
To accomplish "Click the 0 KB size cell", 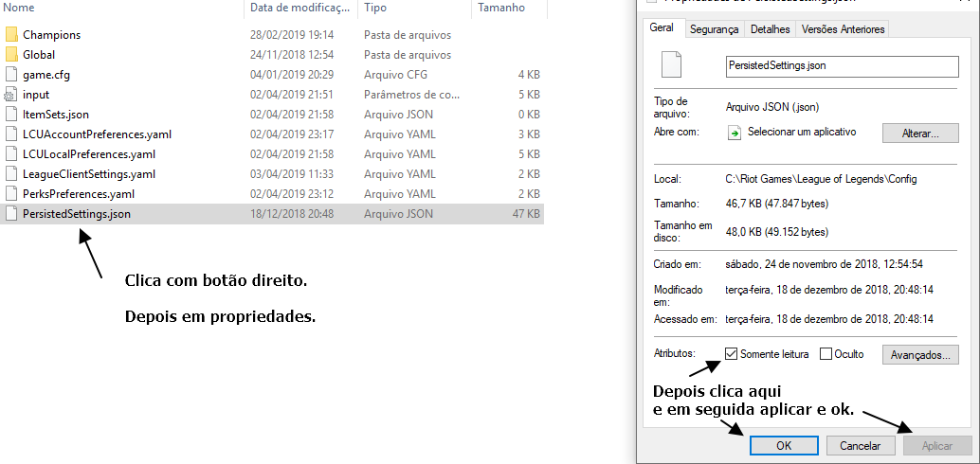I will [x=529, y=115].
